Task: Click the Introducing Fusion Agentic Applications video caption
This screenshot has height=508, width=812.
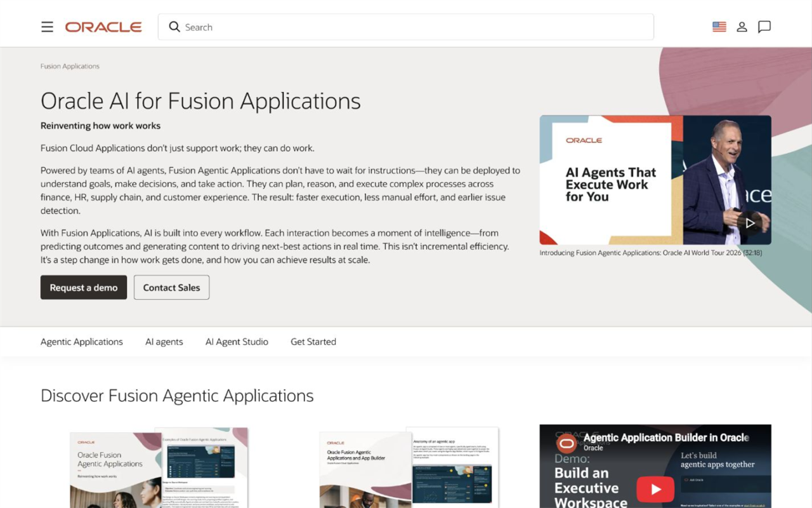Action: [651, 253]
